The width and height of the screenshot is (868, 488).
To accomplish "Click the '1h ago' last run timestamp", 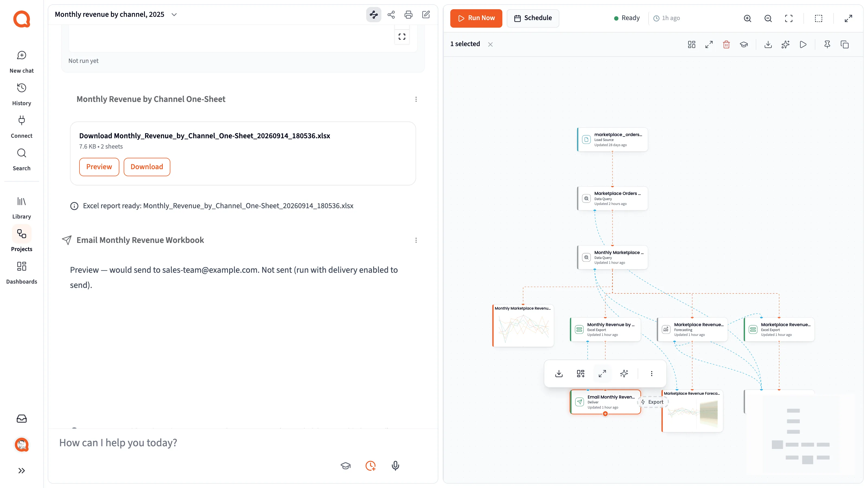I will click(666, 18).
